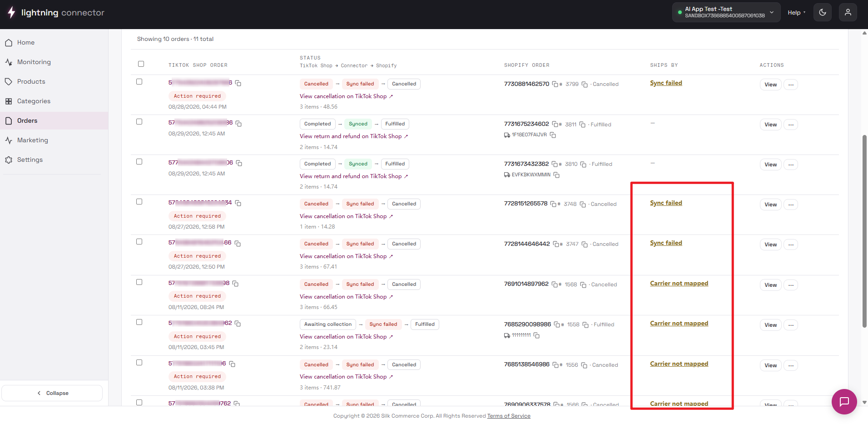The width and height of the screenshot is (868, 424).
Task: Copy Shopify order ID 7730881462570
Action: click(555, 84)
